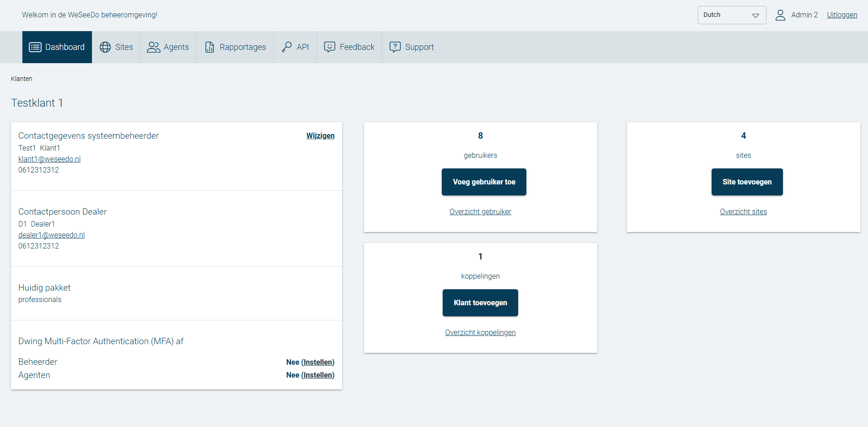Click Instellen next to Beheerder MFA
Screen dimensions: 868x427
pyautogui.click(x=318, y=362)
